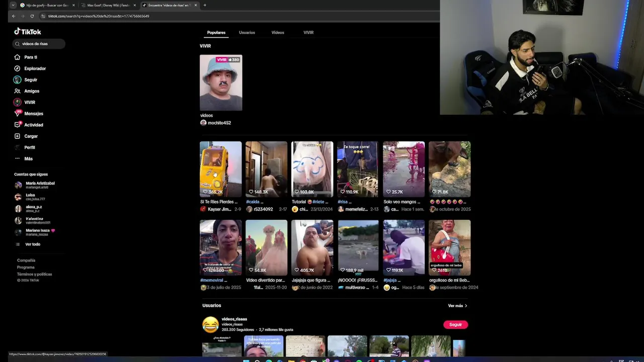Switch to the Usuarios tab
The image size is (644, 362).
(247, 33)
